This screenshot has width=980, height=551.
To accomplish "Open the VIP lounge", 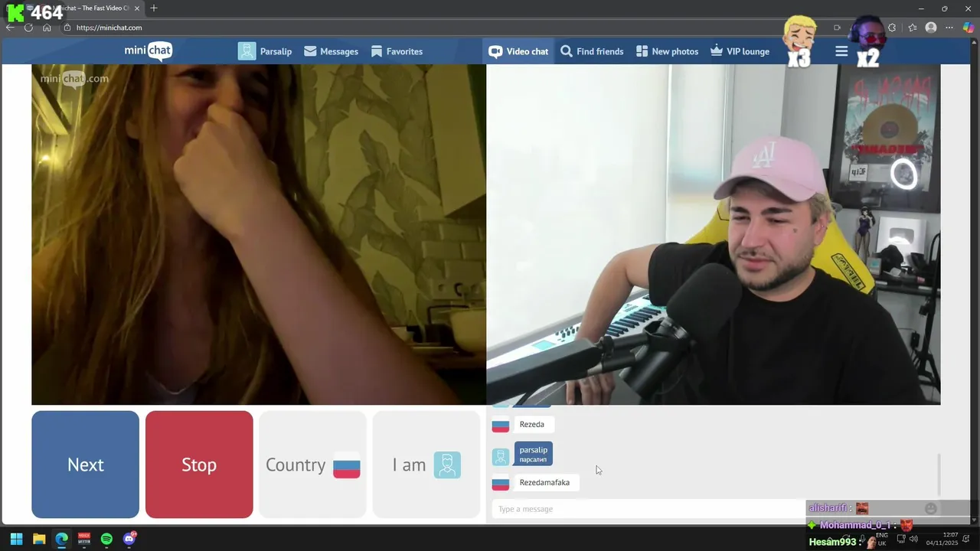I will [x=740, y=51].
